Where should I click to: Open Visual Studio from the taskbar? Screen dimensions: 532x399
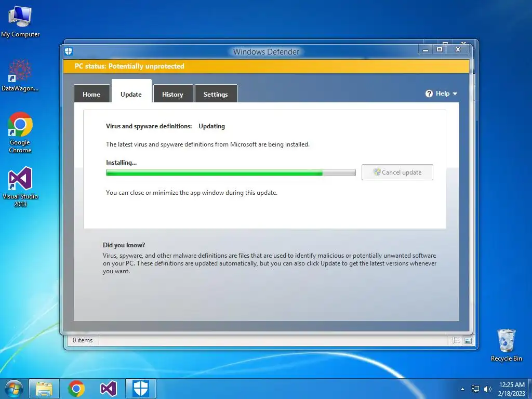[109, 389]
